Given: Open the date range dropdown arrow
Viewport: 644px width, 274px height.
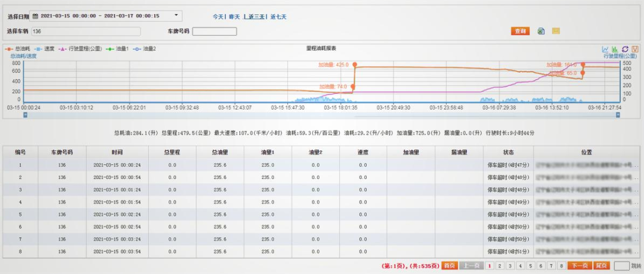Looking at the screenshot, I should 176,16.
